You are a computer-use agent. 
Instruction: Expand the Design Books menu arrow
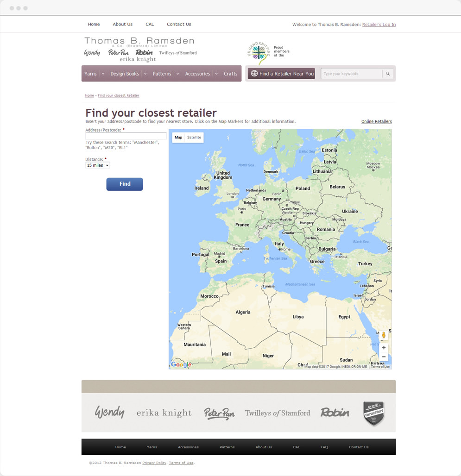[x=145, y=74]
